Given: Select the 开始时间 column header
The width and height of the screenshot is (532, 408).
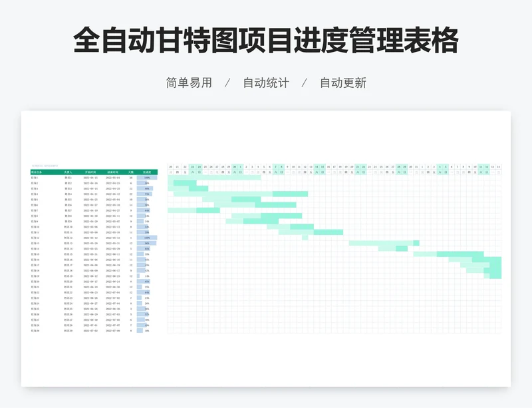Looking at the screenshot, I should 90,172.
